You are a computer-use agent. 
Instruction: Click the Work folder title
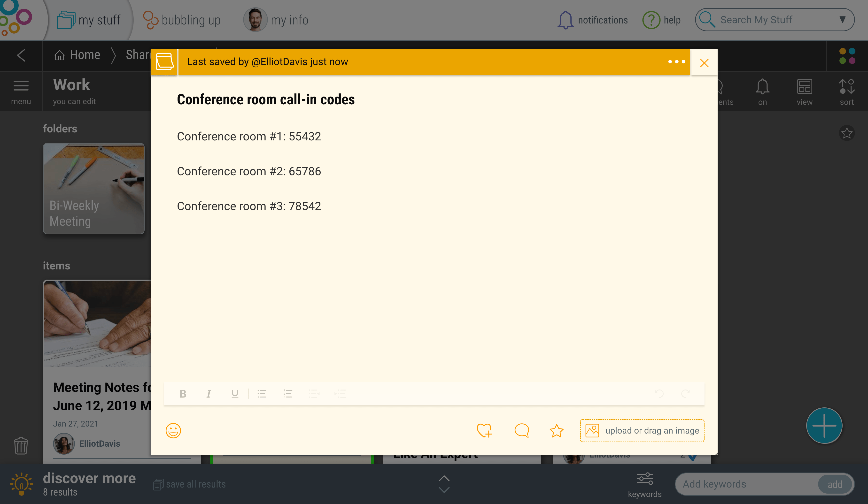tap(72, 85)
